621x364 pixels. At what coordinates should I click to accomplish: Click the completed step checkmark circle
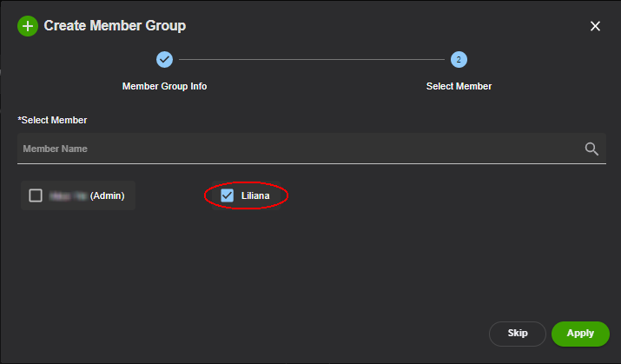[164, 59]
